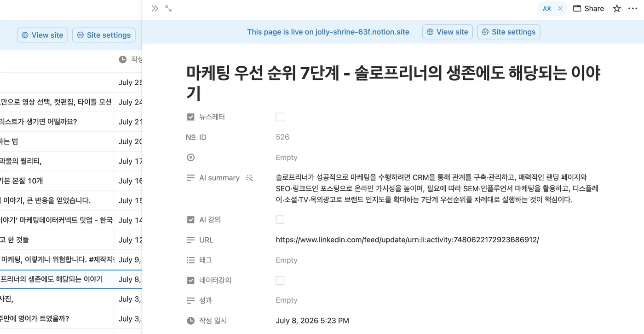644x334 pixels.
Task: Click the published site link jolly-shrine-63f.notion.site
Action: tap(362, 32)
